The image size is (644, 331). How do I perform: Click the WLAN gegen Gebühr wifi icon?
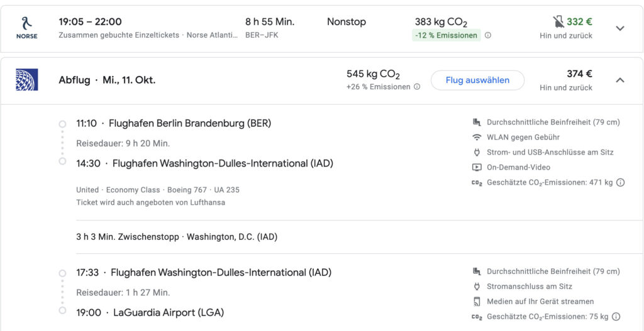(477, 138)
